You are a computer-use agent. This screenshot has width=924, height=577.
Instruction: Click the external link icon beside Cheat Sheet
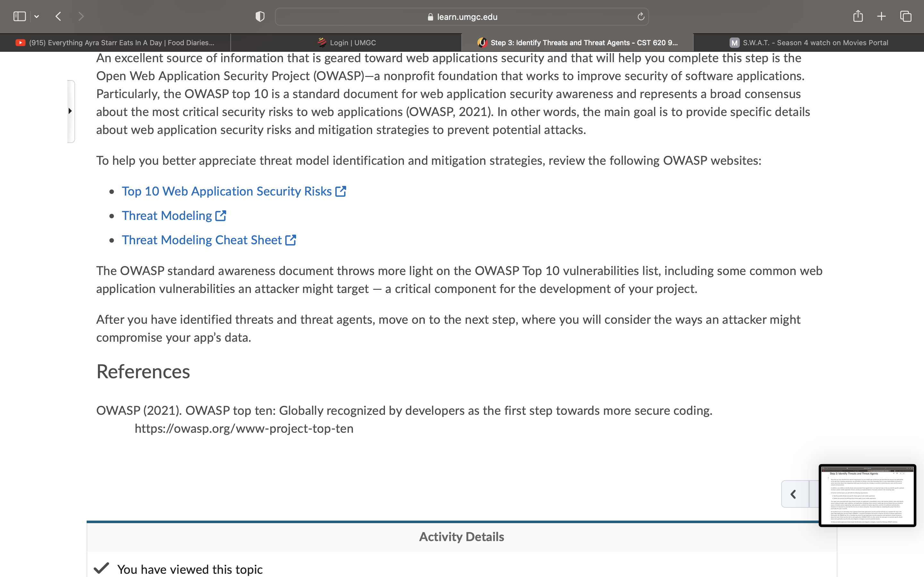[291, 240]
